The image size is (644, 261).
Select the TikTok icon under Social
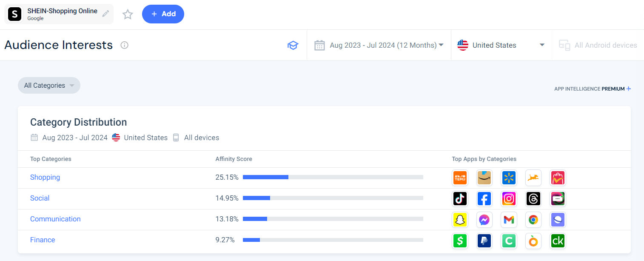pyautogui.click(x=460, y=198)
